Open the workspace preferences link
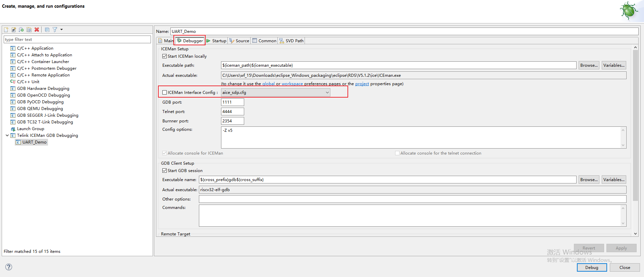Screen dimensions: 644x277 pyautogui.click(x=292, y=84)
